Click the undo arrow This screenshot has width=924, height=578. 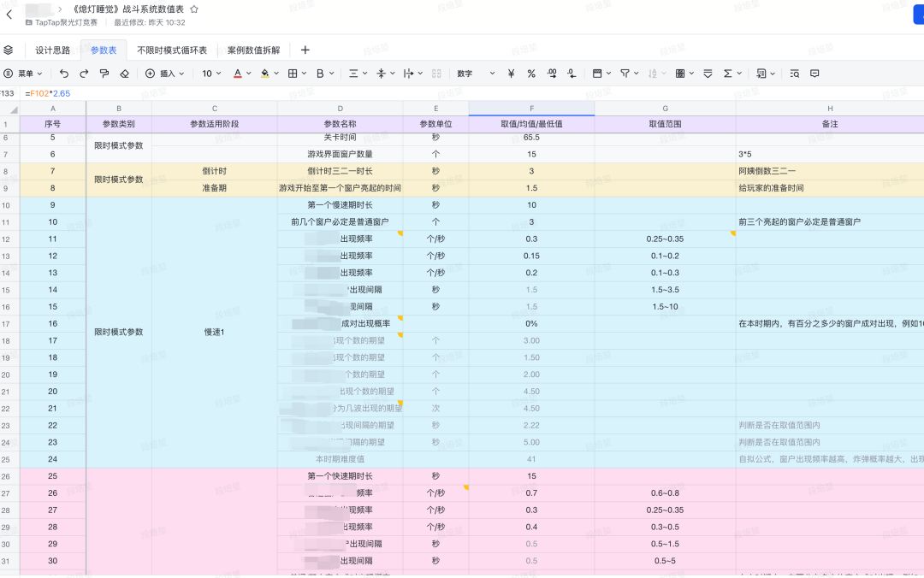(63, 74)
